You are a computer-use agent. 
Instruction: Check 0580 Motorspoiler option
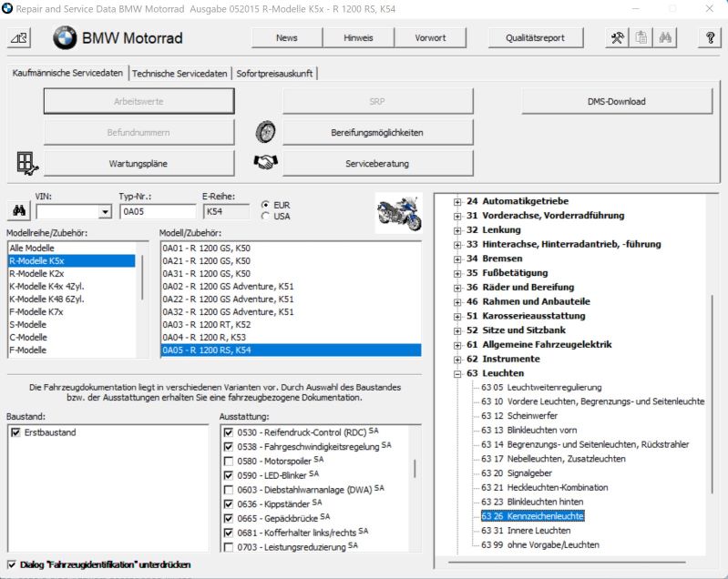point(229,462)
